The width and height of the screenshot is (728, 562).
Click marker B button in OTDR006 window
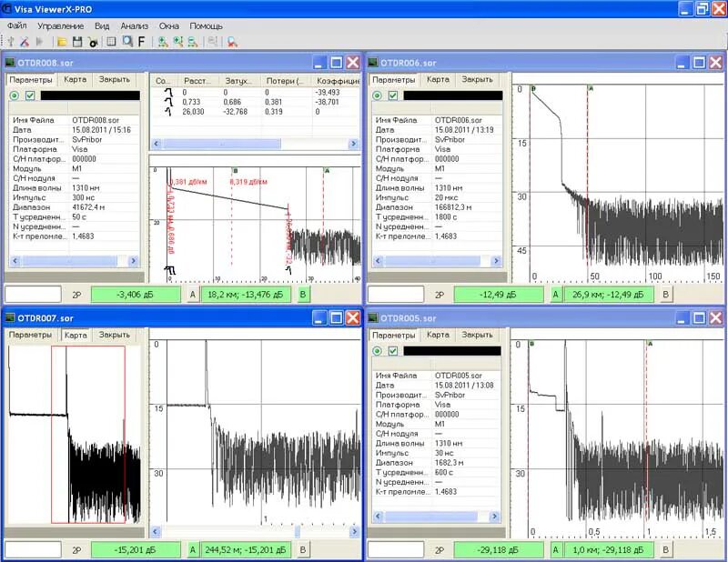tap(665, 295)
